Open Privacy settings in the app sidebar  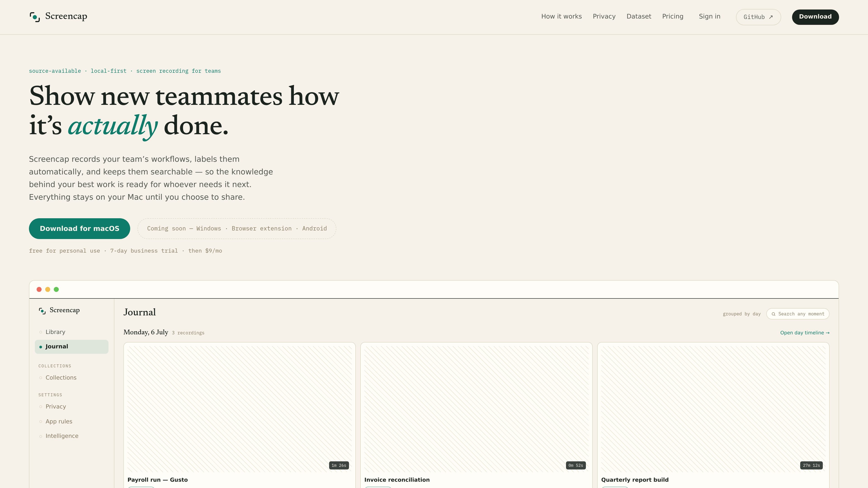(x=71, y=406)
